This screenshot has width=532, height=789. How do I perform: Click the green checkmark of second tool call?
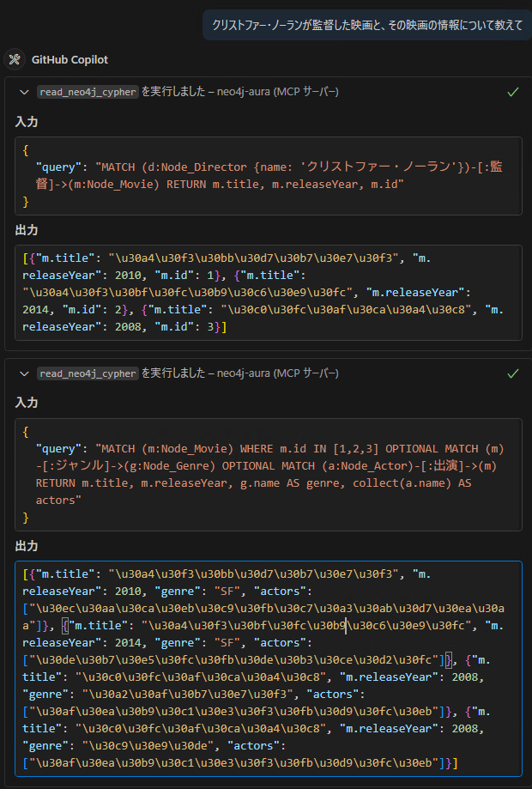(512, 373)
